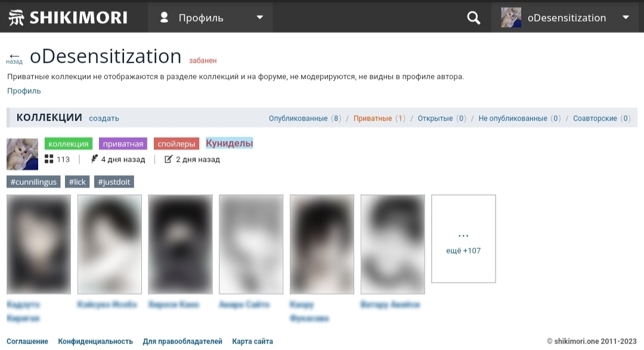644x350 pixels.
Task: Open the oDesensitization account dropdown arrow
Action: (x=626, y=17)
